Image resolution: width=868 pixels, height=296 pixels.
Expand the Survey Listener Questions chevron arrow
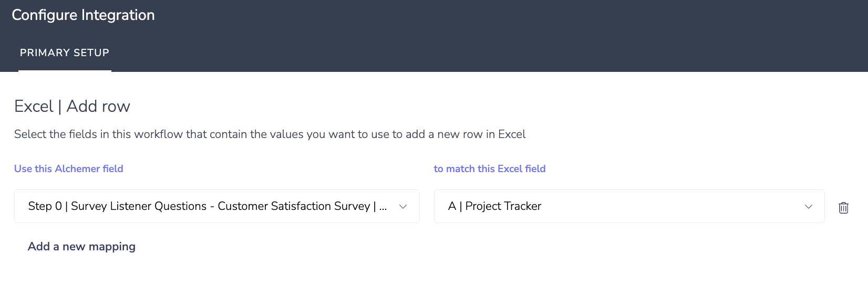[x=403, y=207]
